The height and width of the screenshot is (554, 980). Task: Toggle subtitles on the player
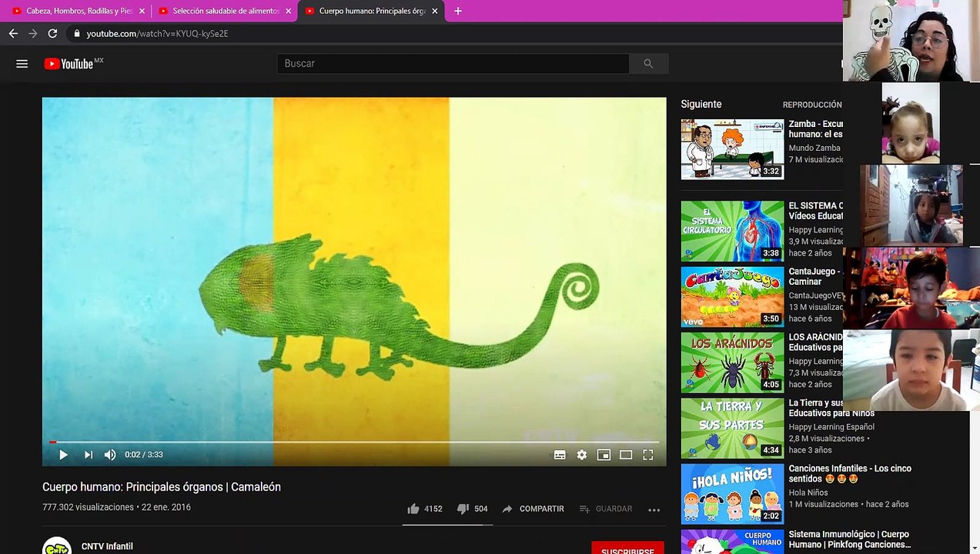[x=560, y=455]
